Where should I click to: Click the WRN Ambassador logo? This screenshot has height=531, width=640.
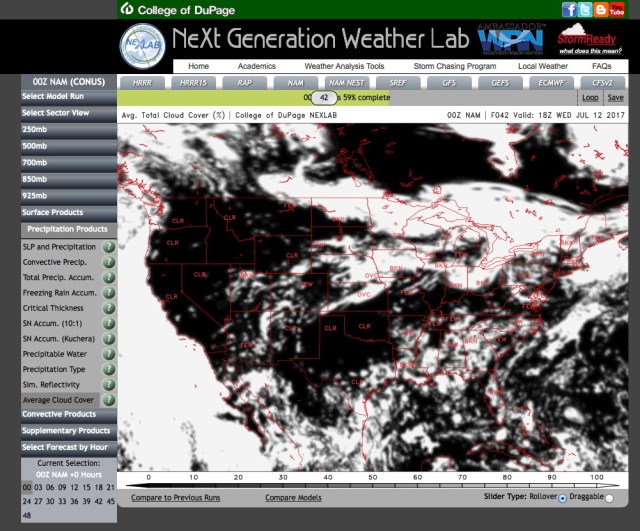(510, 39)
